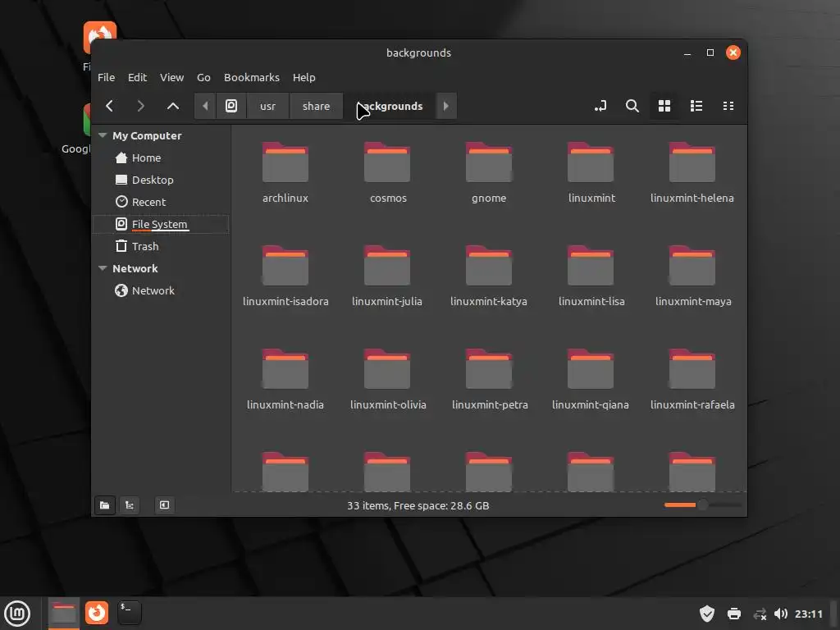Show tree view in the sidebar
The image size is (840, 630).
[130, 505]
